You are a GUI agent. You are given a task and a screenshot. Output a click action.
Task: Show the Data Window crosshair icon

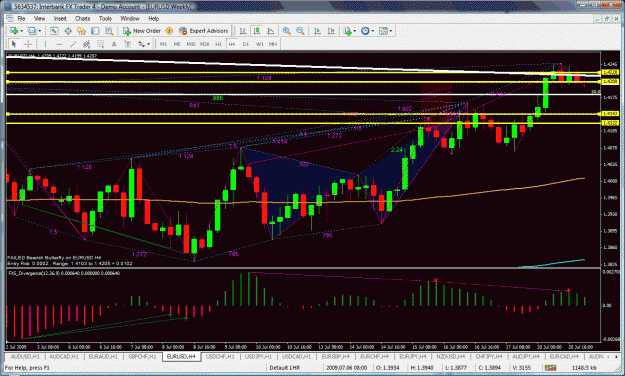[x=68, y=31]
